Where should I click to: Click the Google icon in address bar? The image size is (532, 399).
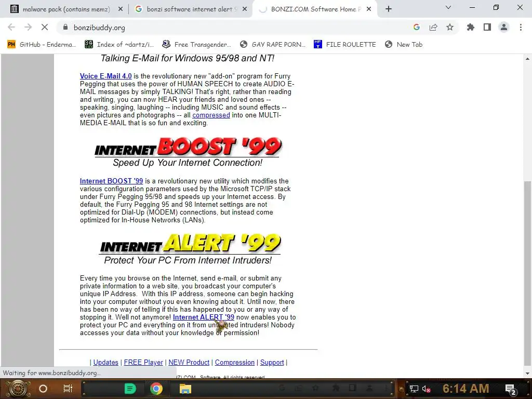click(416, 27)
